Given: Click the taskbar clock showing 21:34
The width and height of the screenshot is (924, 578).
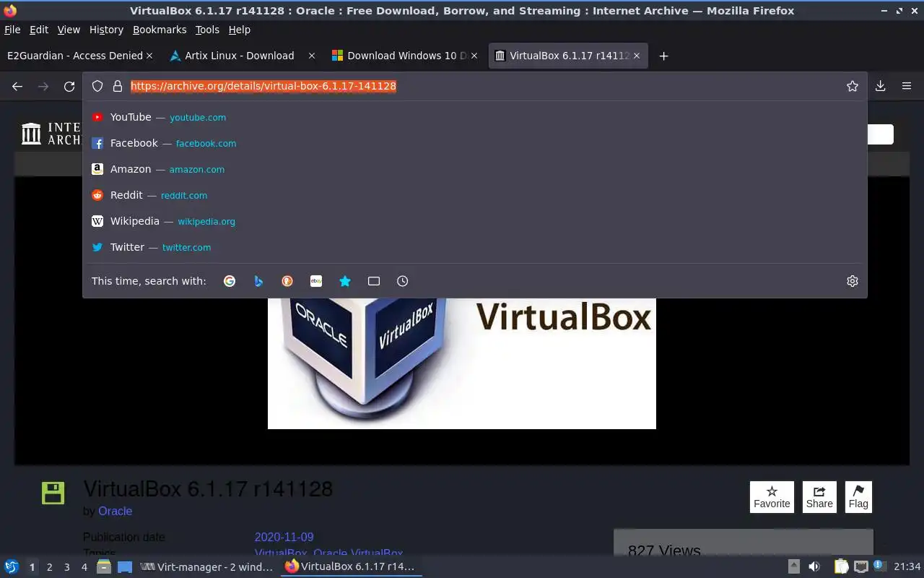Looking at the screenshot, I should pos(907,567).
